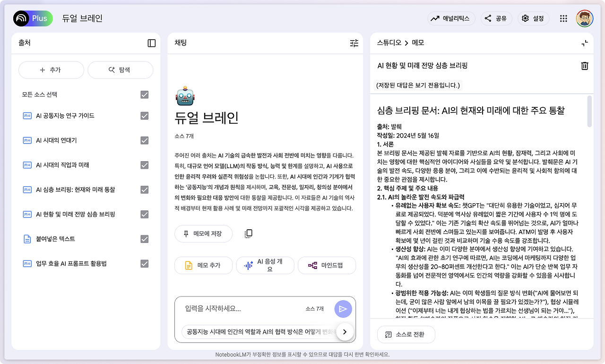Screen dimensions: 605x364
Task: Select suggested question about 공동지능 시대
Action: [x=260, y=332]
